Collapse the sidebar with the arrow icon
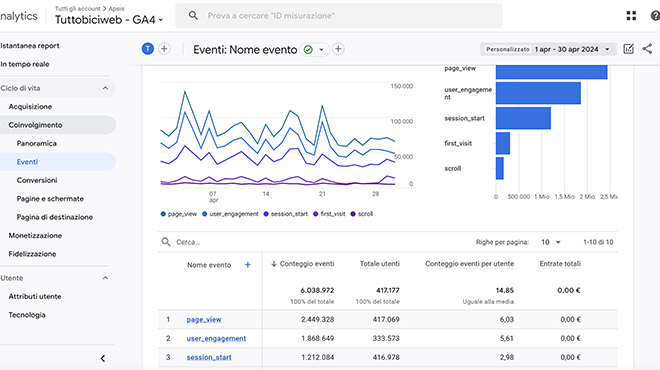 pyautogui.click(x=103, y=359)
